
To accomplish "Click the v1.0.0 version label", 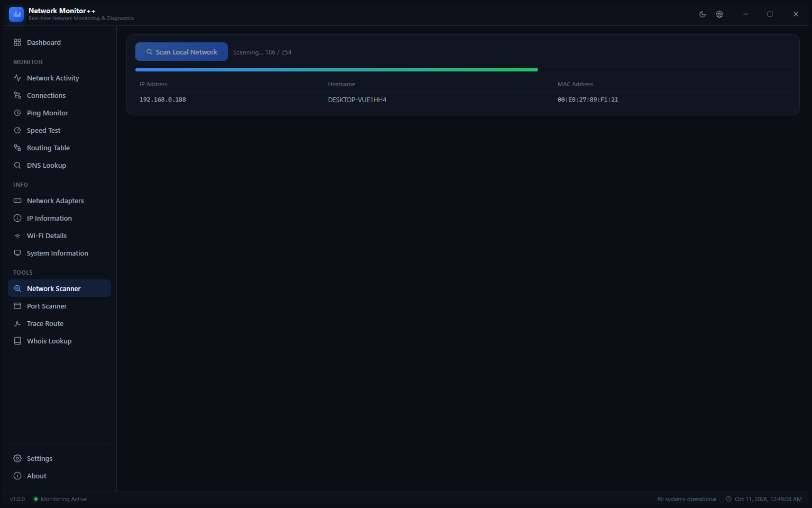I will [x=17, y=499].
